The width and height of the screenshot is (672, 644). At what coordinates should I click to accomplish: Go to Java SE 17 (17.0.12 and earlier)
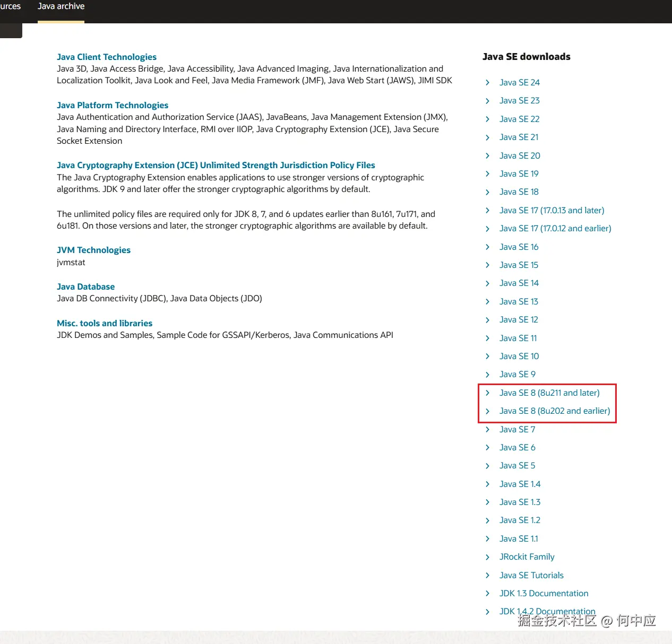(x=555, y=228)
